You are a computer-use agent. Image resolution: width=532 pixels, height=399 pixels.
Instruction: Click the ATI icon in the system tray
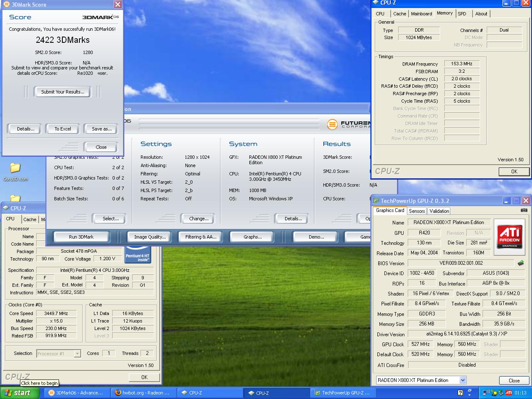tap(509, 392)
